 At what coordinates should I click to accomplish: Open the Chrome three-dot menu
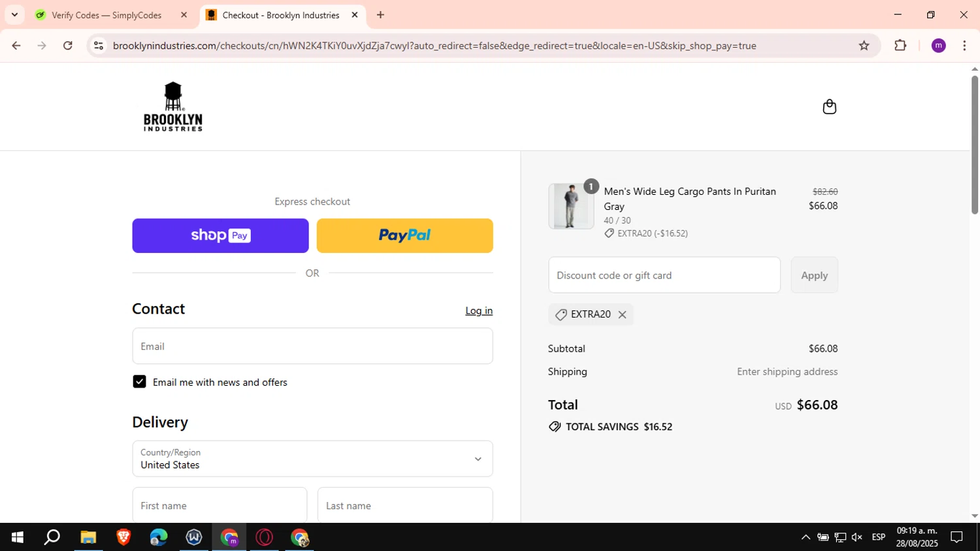point(964,46)
